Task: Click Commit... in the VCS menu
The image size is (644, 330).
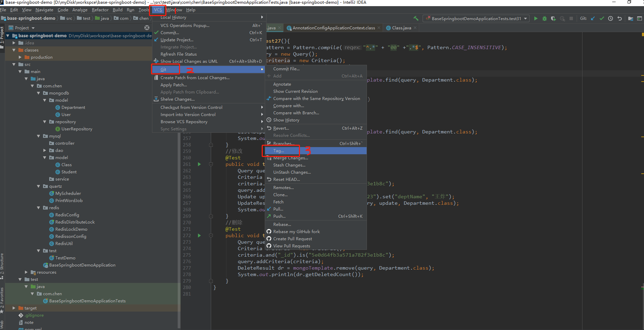Action: click(x=208, y=32)
